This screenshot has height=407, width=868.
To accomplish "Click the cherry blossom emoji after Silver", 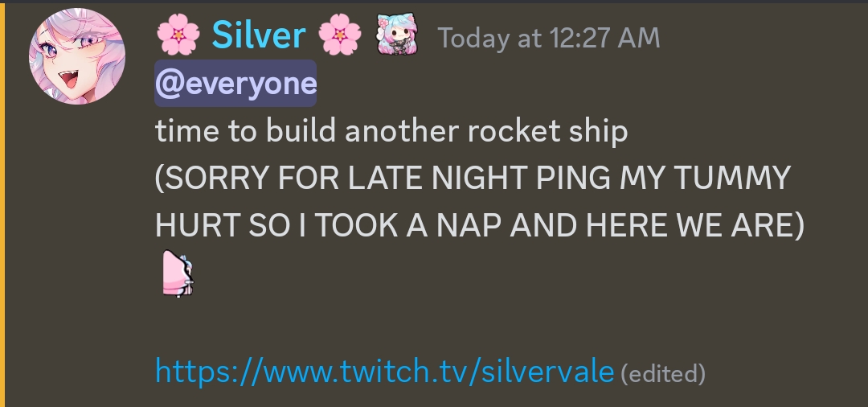I will click(339, 36).
